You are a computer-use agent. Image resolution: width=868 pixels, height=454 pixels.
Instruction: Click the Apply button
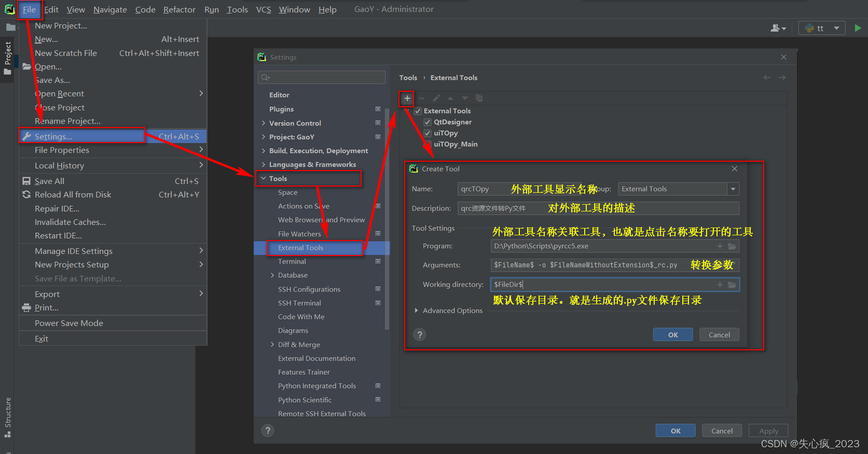(x=768, y=431)
